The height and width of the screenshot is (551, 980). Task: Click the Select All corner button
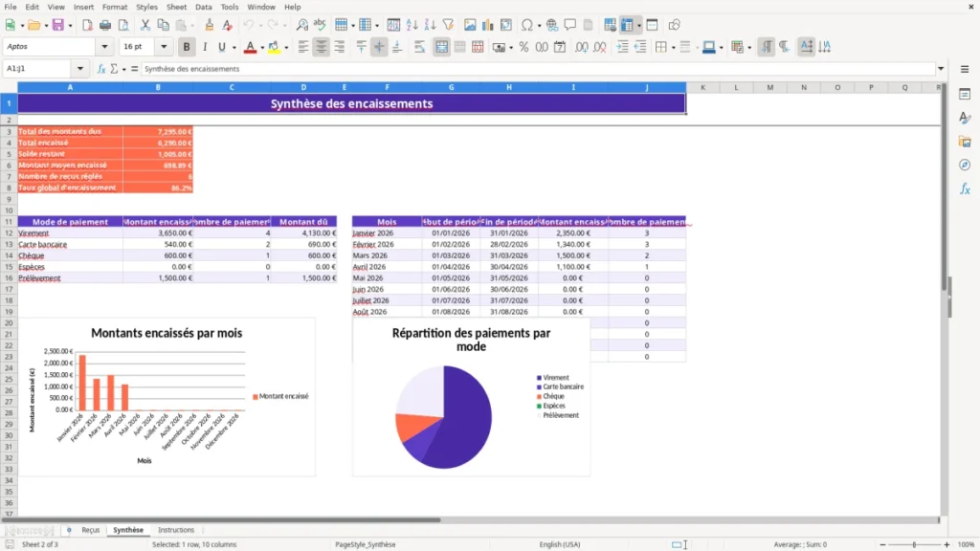pos(9,87)
